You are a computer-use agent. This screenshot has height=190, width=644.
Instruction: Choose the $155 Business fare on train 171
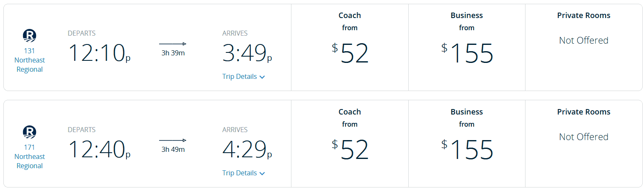pos(467,150)
